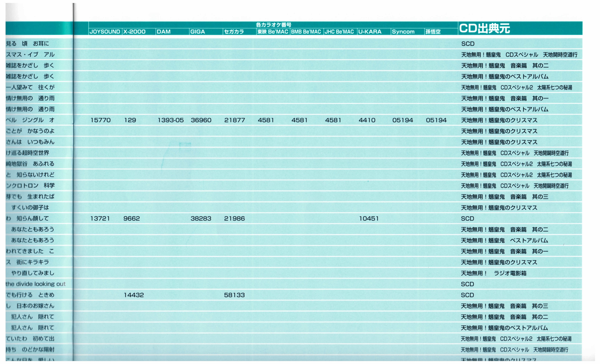Viewport: 600px width, 364px height.
Task: Select the セガカラ column header
Action: point(234,32)
